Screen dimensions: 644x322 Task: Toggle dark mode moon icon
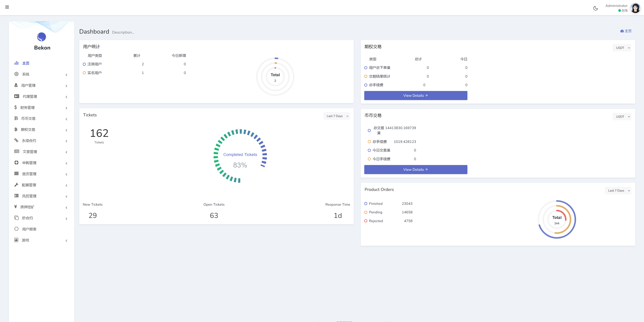[x=596, y=8]
